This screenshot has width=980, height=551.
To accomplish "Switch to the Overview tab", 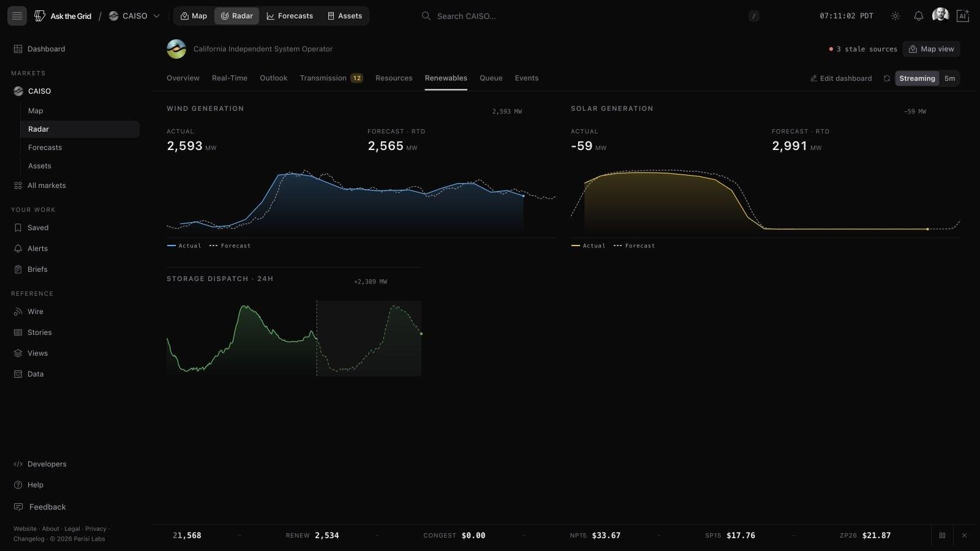I will tap(183, 78).
